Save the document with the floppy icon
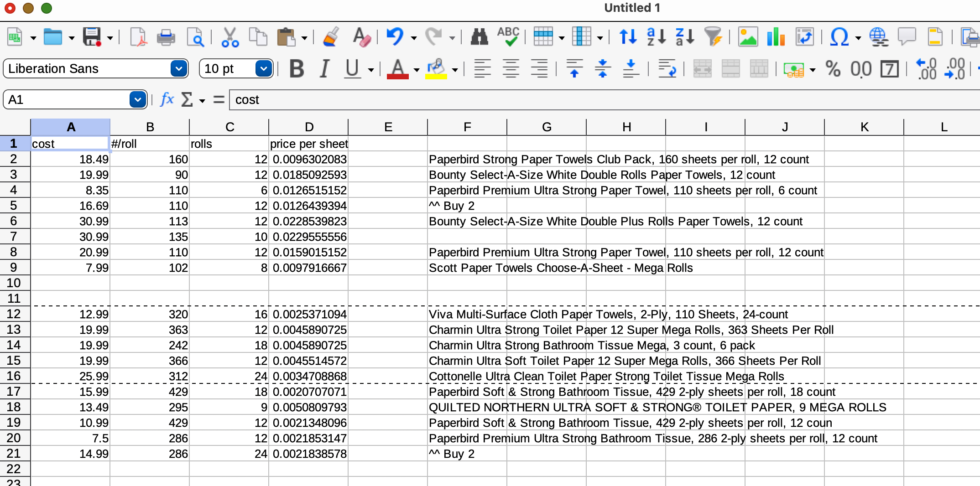Image resolution: width=980 pixels, height=486 pixels. pos(92,37)
